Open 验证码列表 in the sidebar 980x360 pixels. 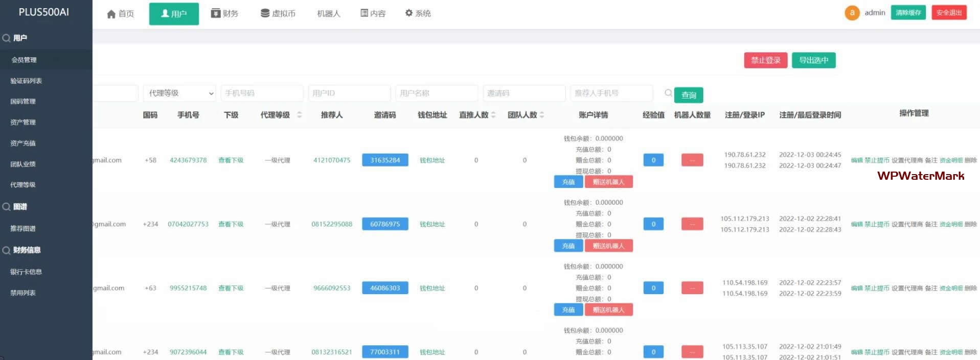26,81
